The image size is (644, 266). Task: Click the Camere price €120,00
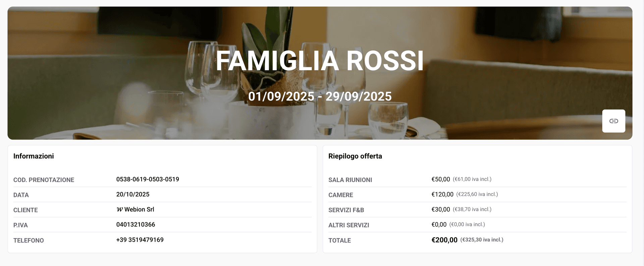point(442,195)
